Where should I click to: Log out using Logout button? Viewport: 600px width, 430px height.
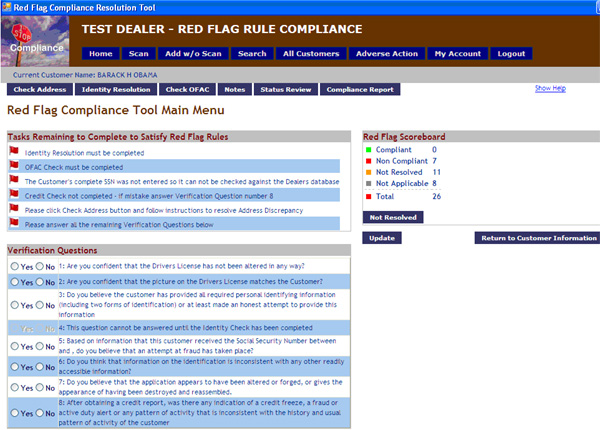click(x=511, y=54)
